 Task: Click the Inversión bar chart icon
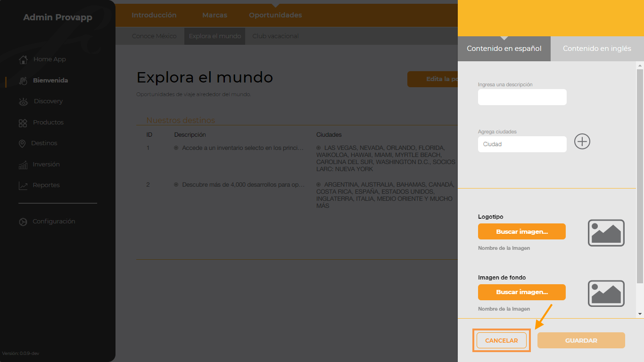pyautogui.click(x=23, y=165)
